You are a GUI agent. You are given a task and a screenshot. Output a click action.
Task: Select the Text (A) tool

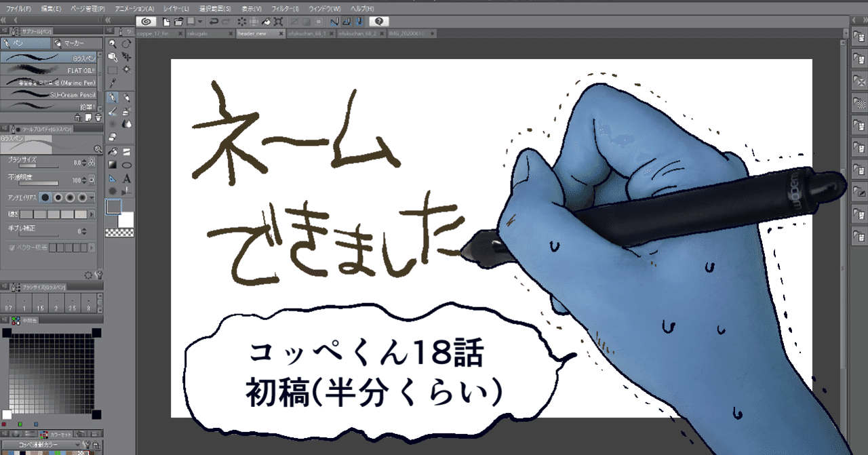pyautogui.click(x=127, y=179)
